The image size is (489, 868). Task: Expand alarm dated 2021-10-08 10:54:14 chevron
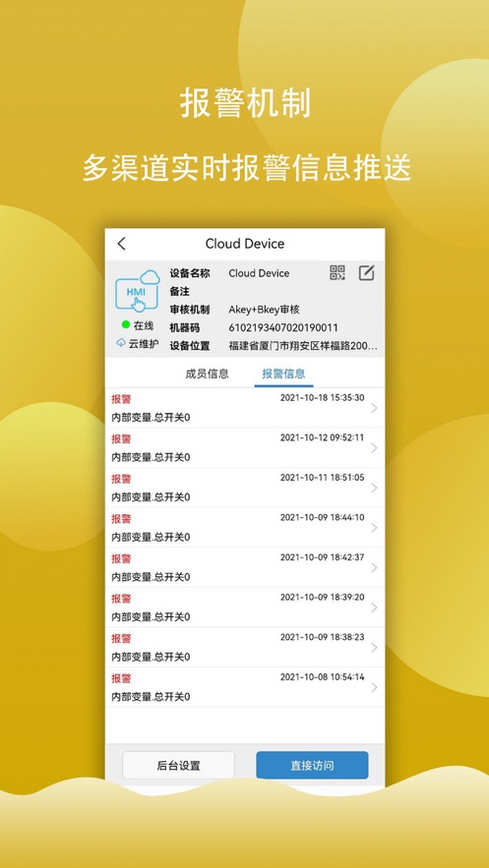tap(374, 687)
